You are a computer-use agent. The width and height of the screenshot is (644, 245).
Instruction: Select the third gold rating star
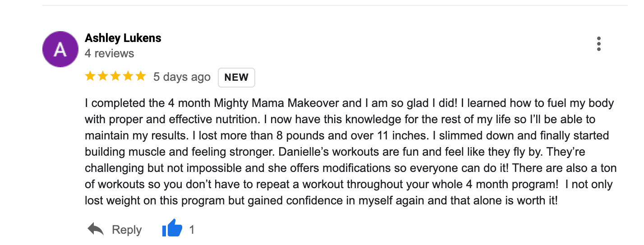115,76
